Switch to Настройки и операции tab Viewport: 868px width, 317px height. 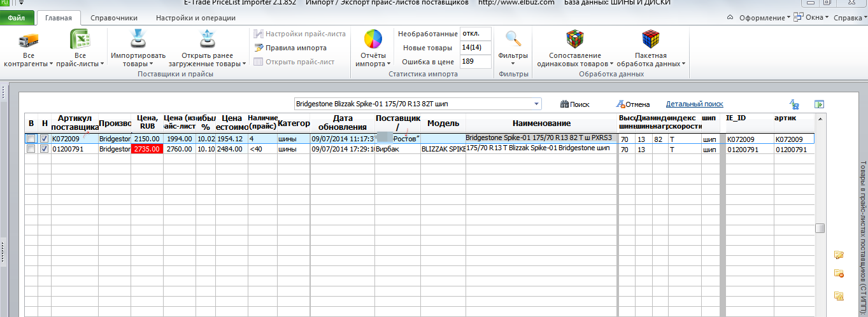pyautogui.click(x=196, y=18)
